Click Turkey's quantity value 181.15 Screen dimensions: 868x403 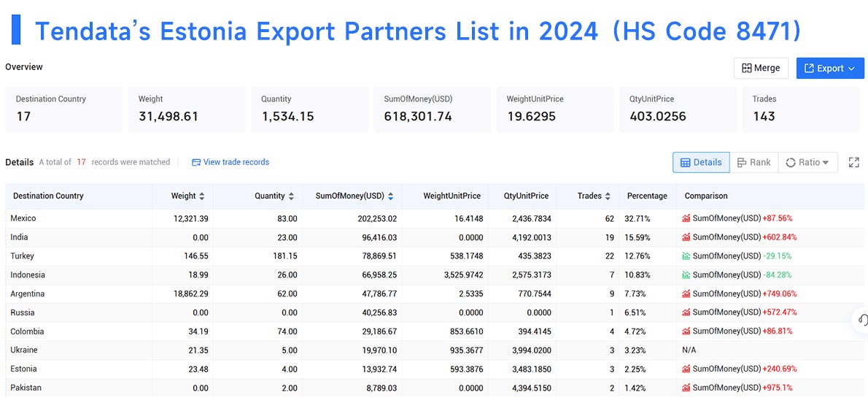point(285,257)
